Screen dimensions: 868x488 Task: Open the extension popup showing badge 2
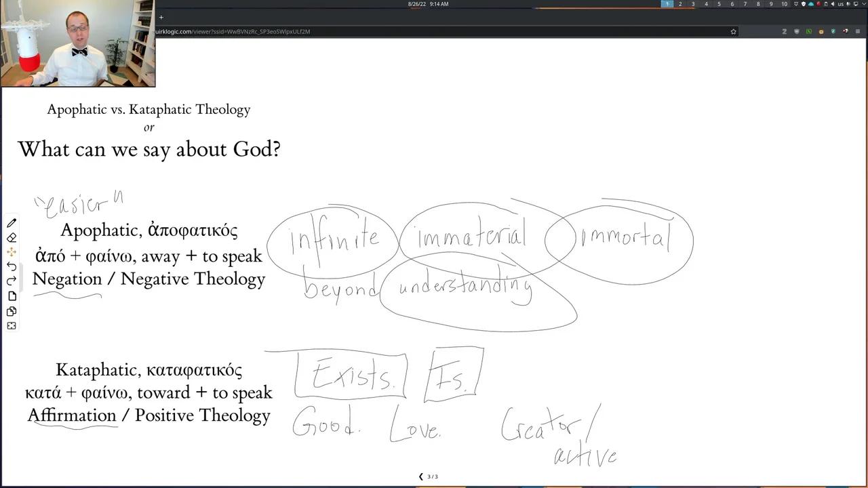(785, 31)
